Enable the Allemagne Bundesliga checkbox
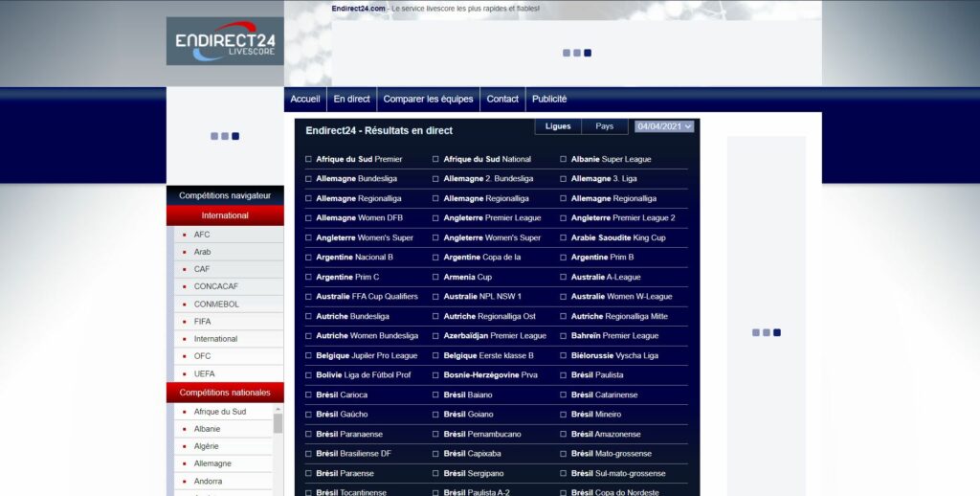This screenshot has height=496, width=980. click(308, 179)
